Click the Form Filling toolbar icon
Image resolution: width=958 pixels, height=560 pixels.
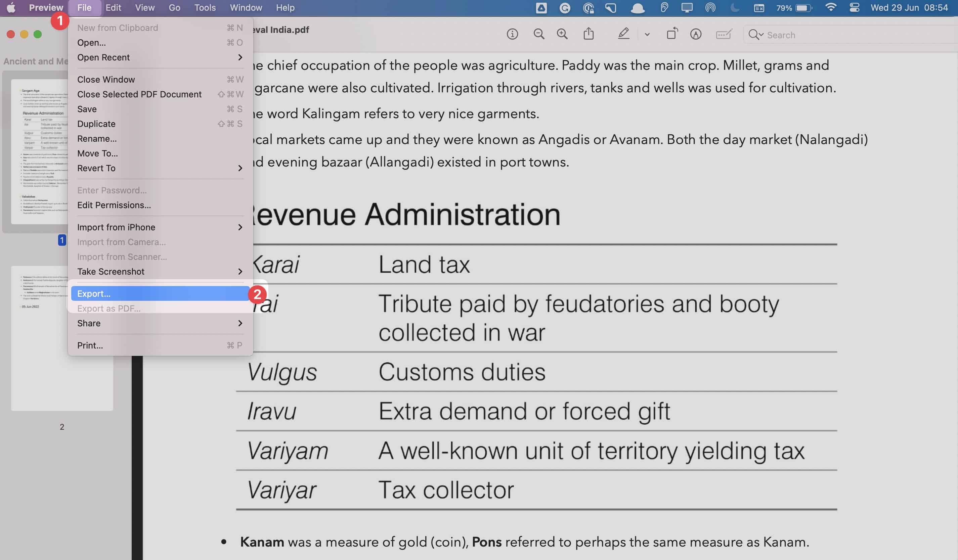click(x=724, y=34)
